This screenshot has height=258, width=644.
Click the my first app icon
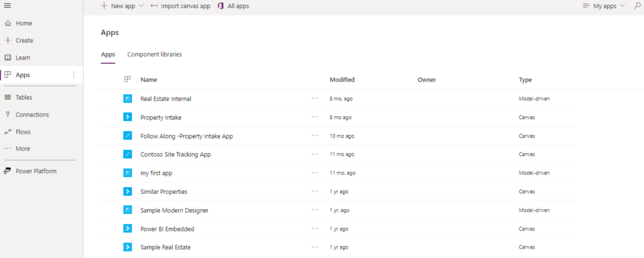[128, 173]
